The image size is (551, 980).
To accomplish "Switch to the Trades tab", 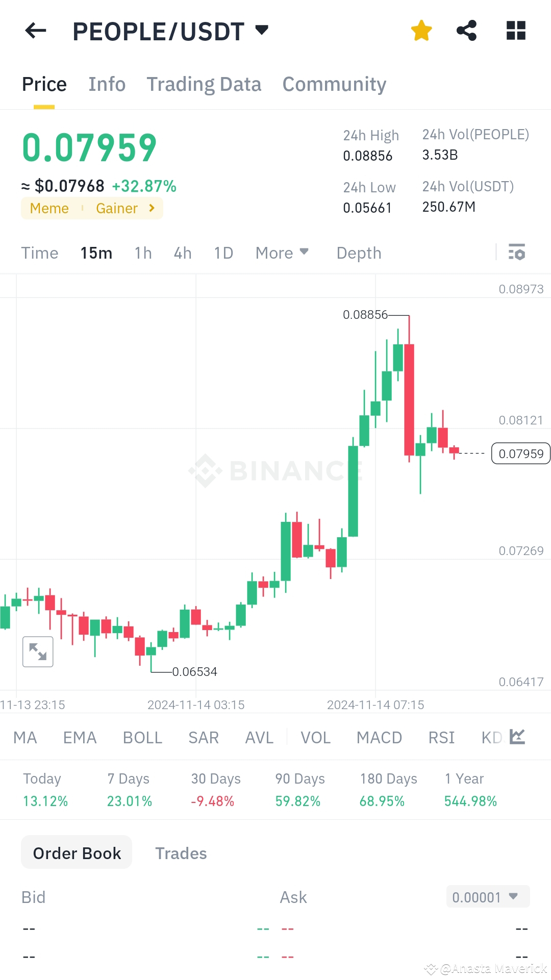I will click(x=181, y=852).
